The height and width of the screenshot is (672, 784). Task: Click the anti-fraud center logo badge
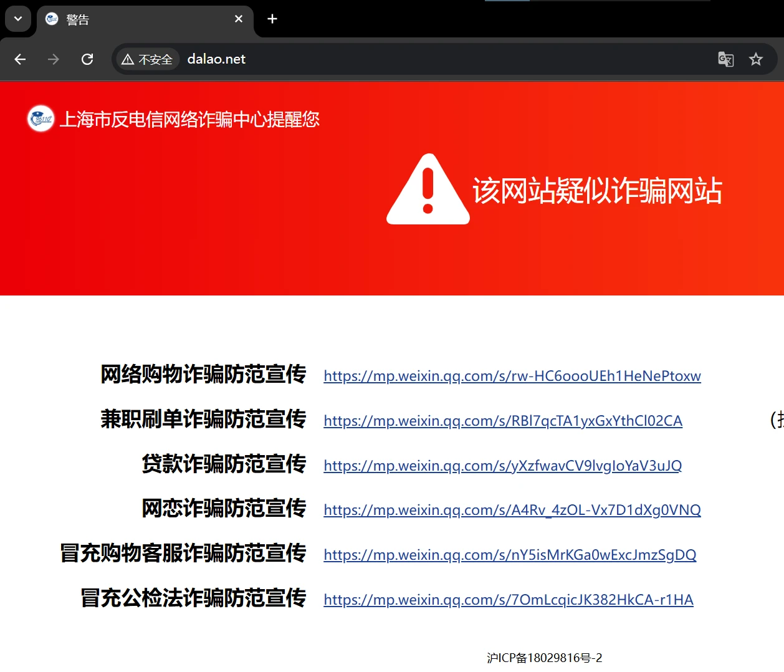pyautogui.click(x=41, y=118)
